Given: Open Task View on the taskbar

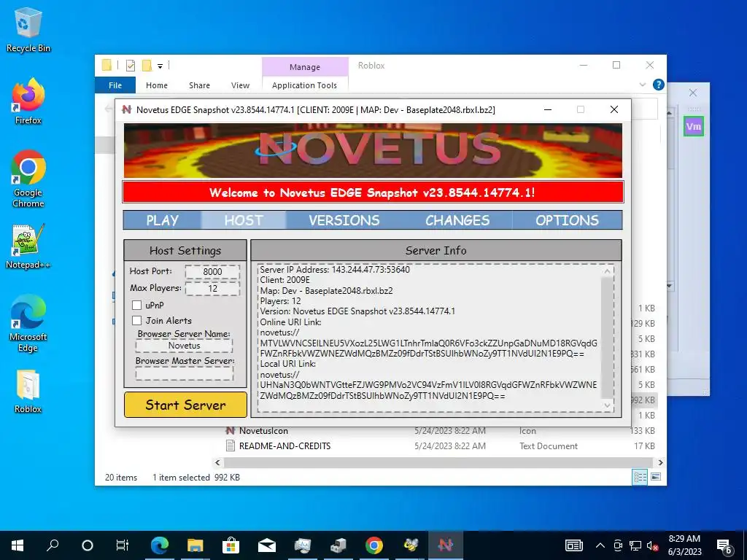Looking at the screenshot, I should tap(123, 545).
